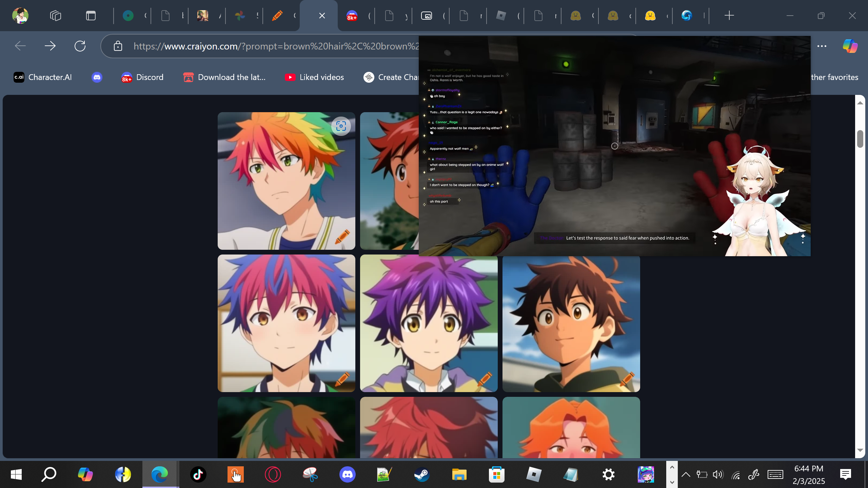The height and width of the screenshot is (488, 868).
Task: Launch Copilot from the taskbar
Action: coord(85,474)
